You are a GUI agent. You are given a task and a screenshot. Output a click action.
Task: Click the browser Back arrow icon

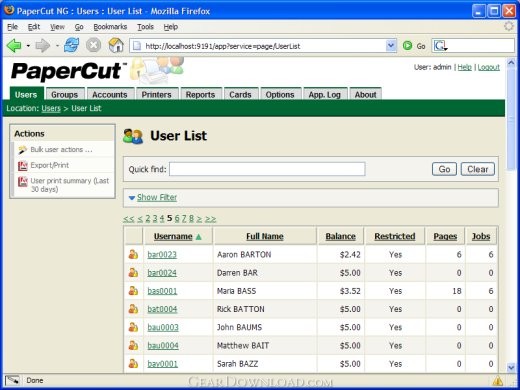tap(14, 45)
